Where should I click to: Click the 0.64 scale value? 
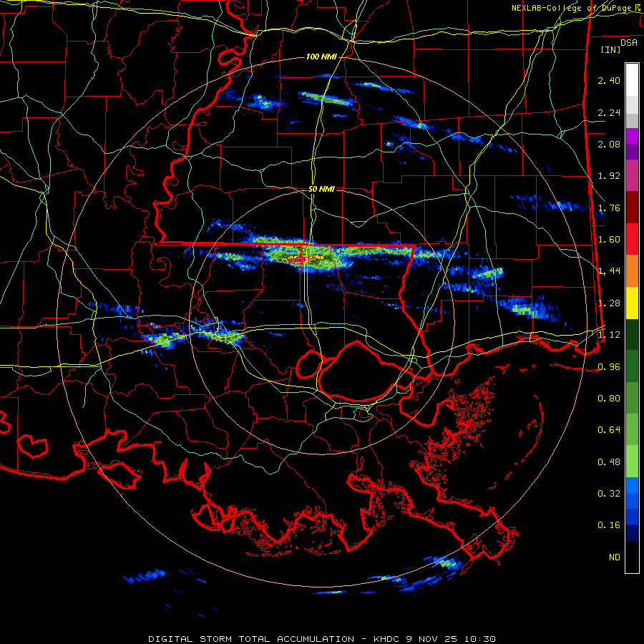click(x=609, y=430)
